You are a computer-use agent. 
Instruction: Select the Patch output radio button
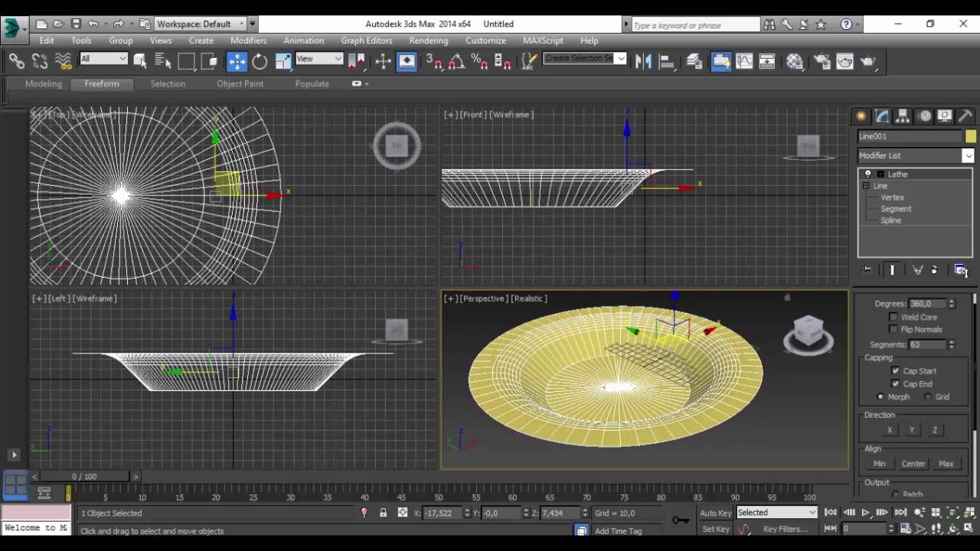coord(895,494)
